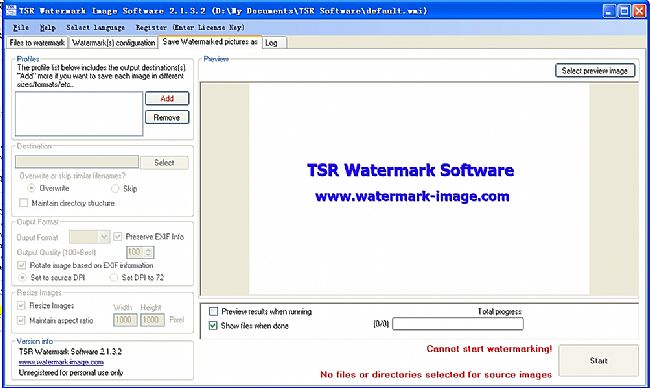Click the Output Quality stepper arrows

click(x=149, y=252)
